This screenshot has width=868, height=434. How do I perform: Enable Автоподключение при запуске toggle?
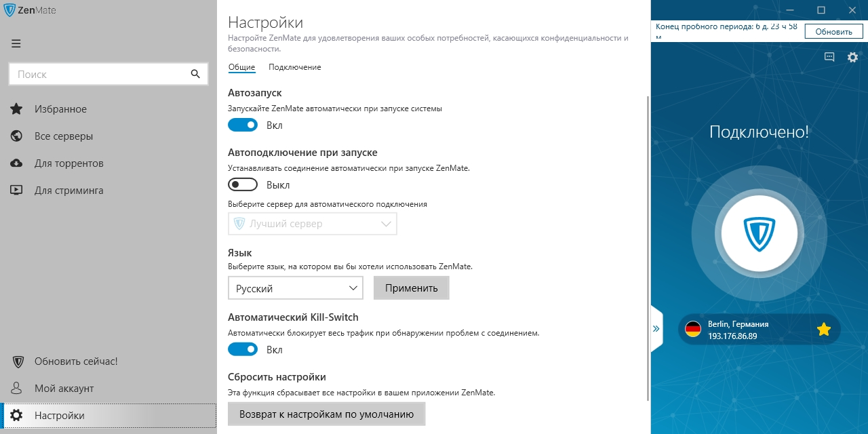click(x=243, y=184)
